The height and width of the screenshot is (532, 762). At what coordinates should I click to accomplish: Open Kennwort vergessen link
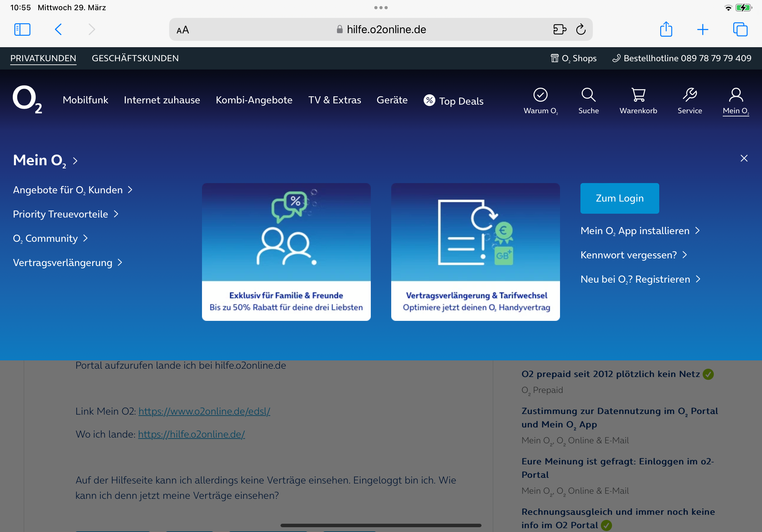point(634,255)
